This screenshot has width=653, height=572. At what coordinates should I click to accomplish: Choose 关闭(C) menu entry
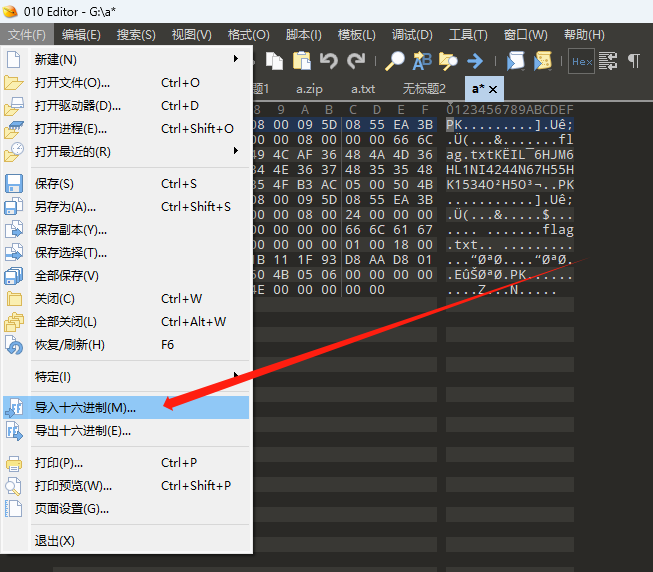tap(126, 299)
